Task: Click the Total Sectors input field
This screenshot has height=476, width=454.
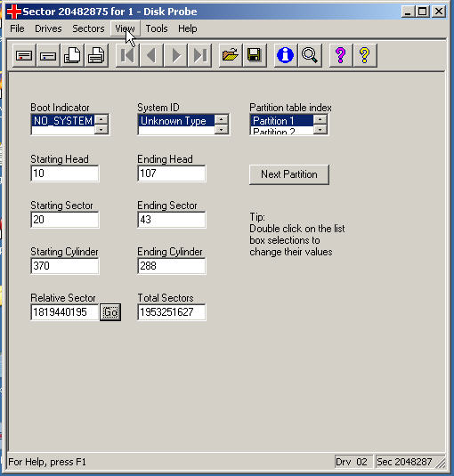Action: pyautogui.click(x=172, y=312)
